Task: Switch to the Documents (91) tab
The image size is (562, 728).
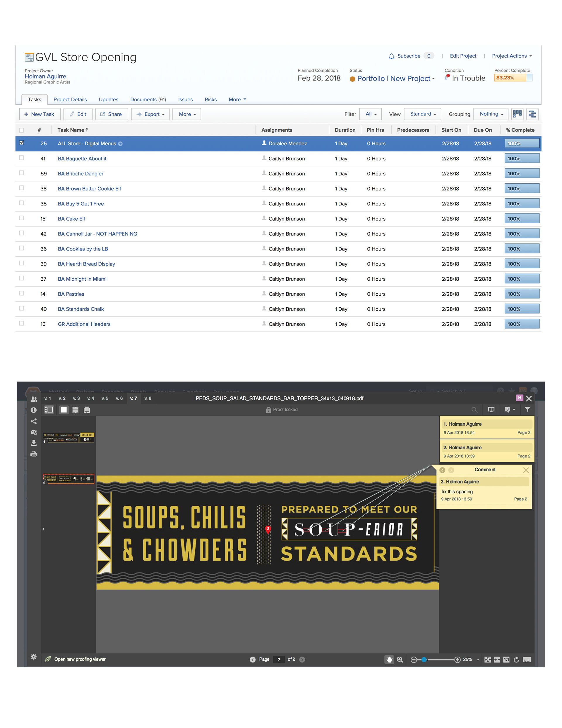Action: 148,100
